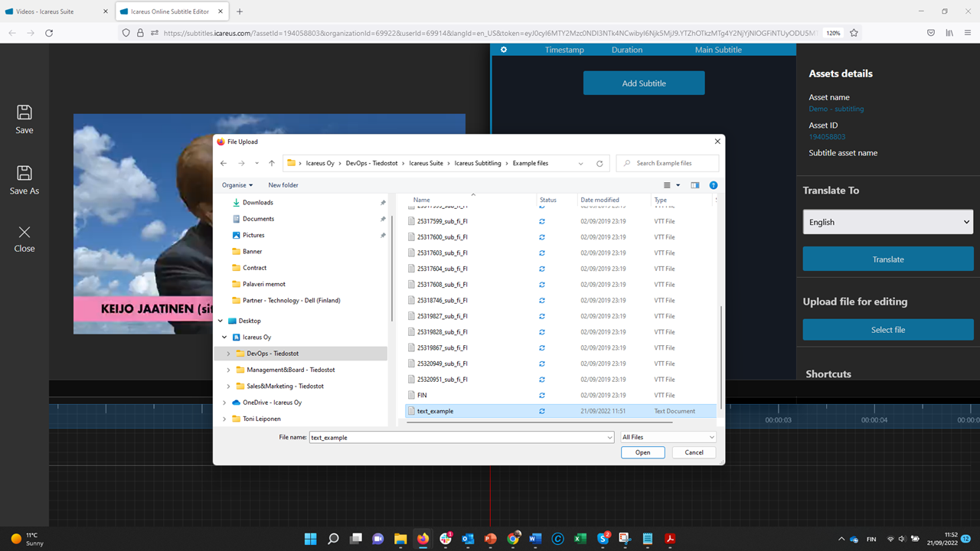The image size is (980, 551).
Task: Click the Cancel button
Action: [694, 452]
